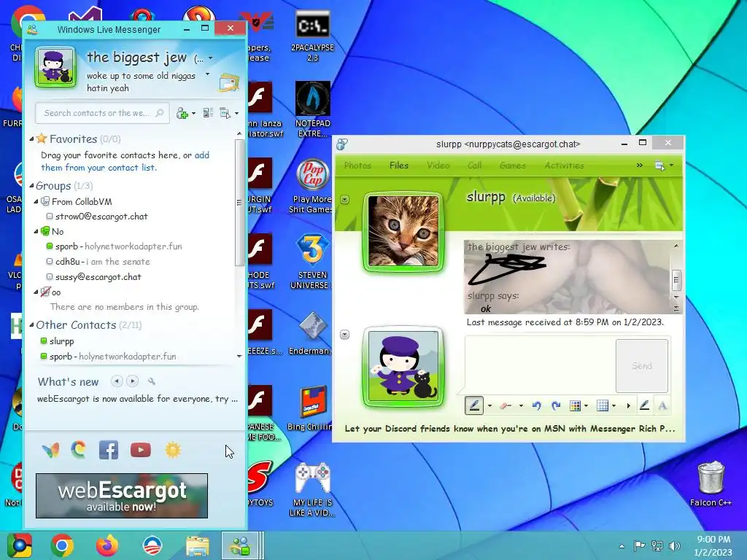Open the Facebook shortcut icon in Messenger

point(109,449)
